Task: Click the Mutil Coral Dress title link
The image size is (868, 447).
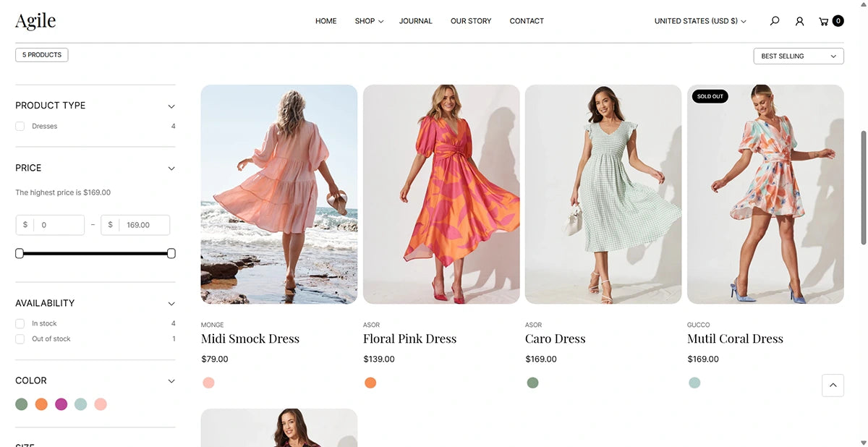Action: click(735, 339)
